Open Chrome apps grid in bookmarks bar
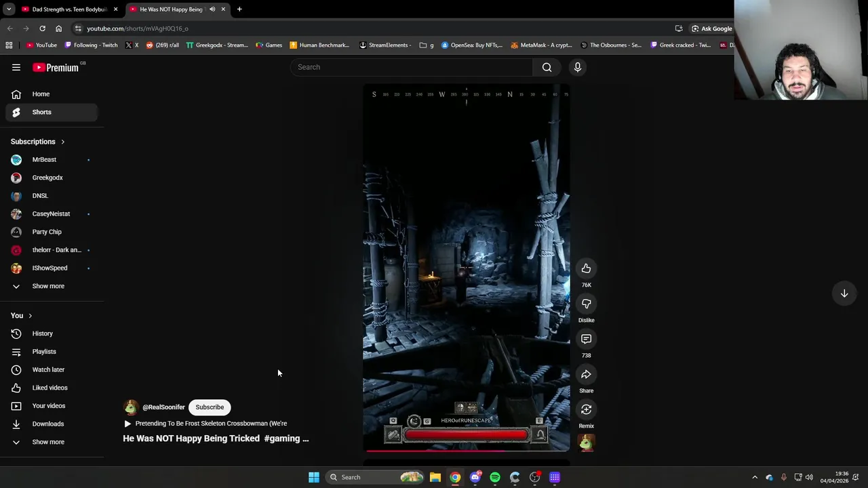Image resolution: width=868 pixels, height=488 pixels. coord(9,45)
